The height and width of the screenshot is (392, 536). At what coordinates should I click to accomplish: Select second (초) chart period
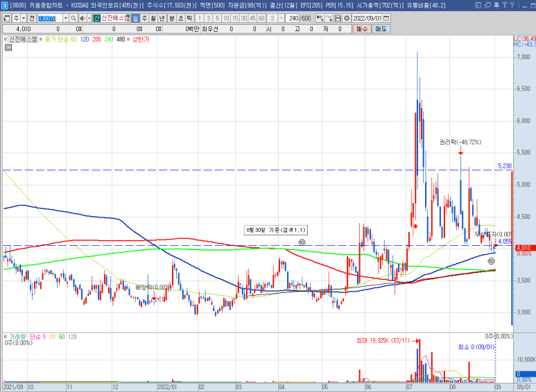(x=181, y=19)
